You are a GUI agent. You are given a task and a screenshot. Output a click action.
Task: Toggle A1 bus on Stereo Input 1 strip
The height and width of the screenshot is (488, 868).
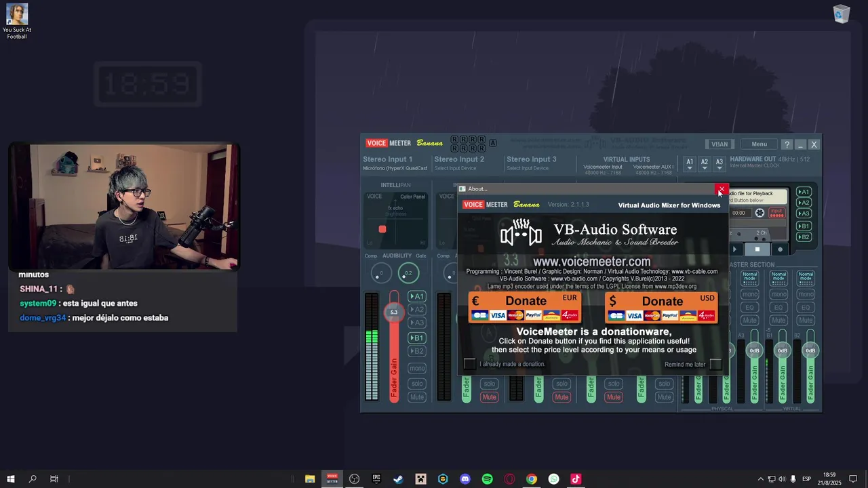click(417, 296)
